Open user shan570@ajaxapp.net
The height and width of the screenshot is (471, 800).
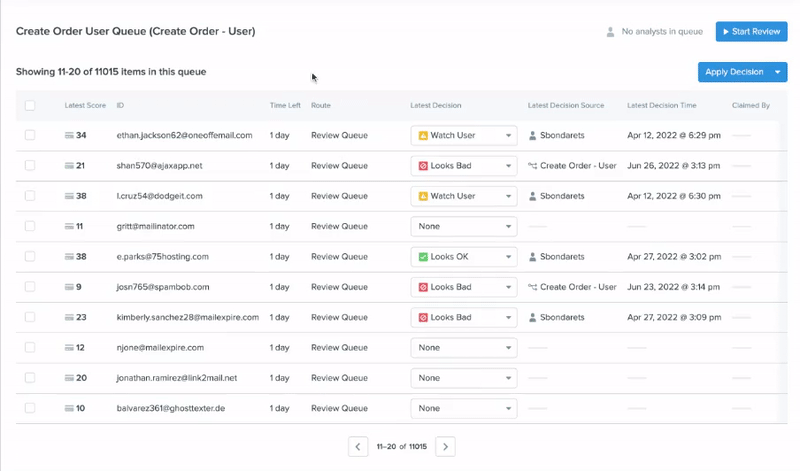(159, 165)
